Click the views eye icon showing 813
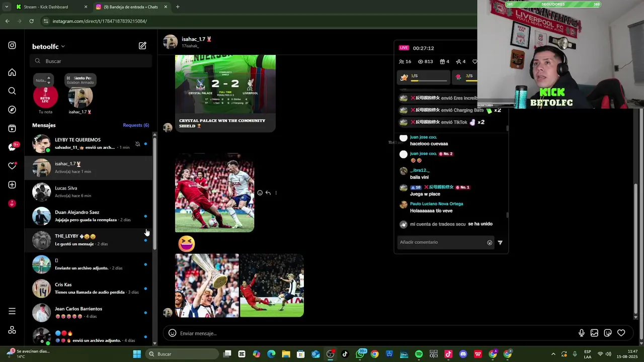 421,62
